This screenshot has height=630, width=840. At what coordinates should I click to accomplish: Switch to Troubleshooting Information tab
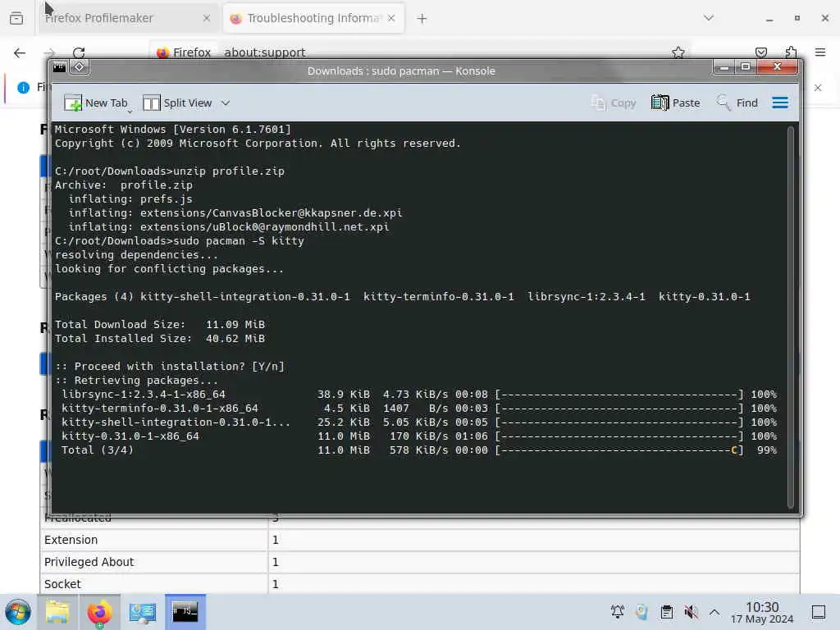point(313,18)
